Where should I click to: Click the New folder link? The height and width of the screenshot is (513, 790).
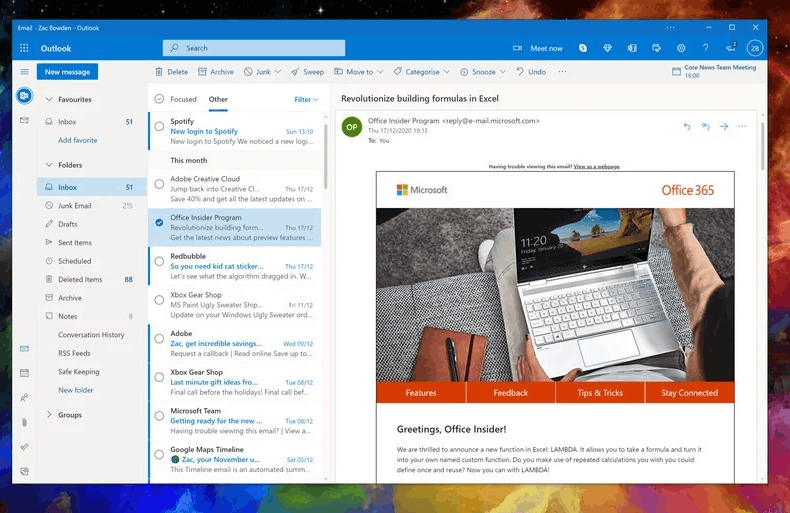(x=76, y=390)
